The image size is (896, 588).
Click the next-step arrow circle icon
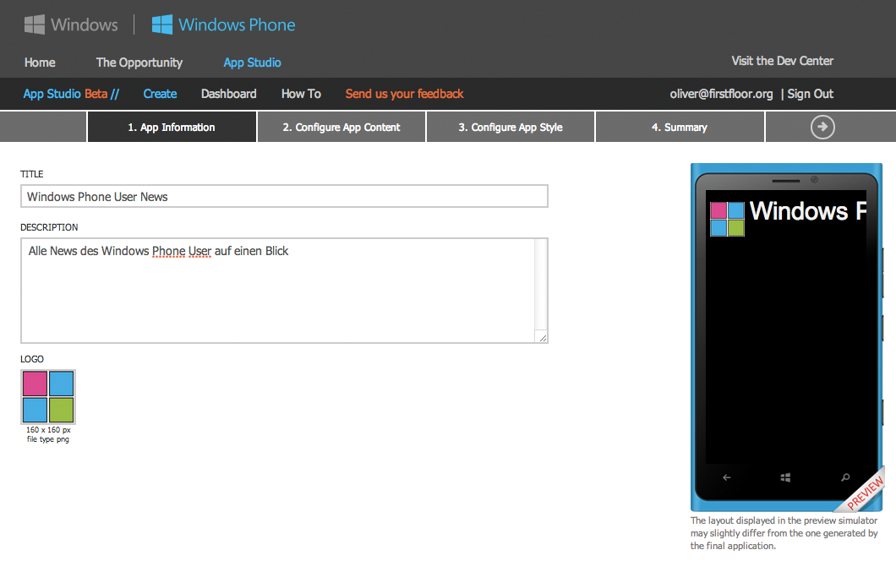pos(822,127)
